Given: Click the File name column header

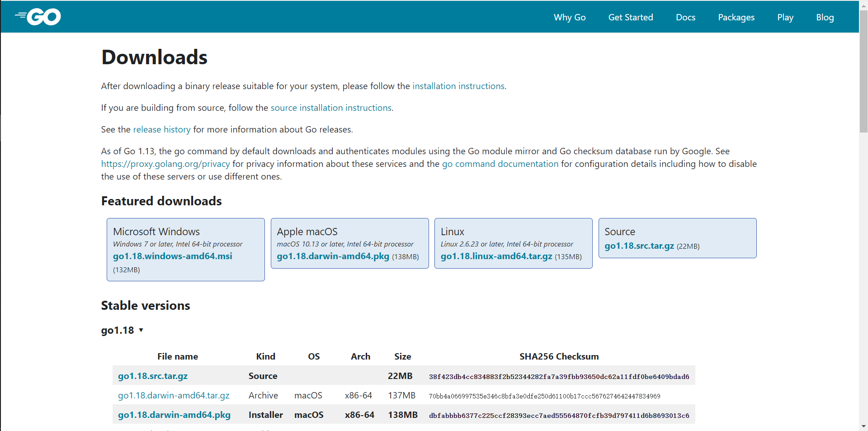Looking at the screenshot, I should tap(178, 356).
